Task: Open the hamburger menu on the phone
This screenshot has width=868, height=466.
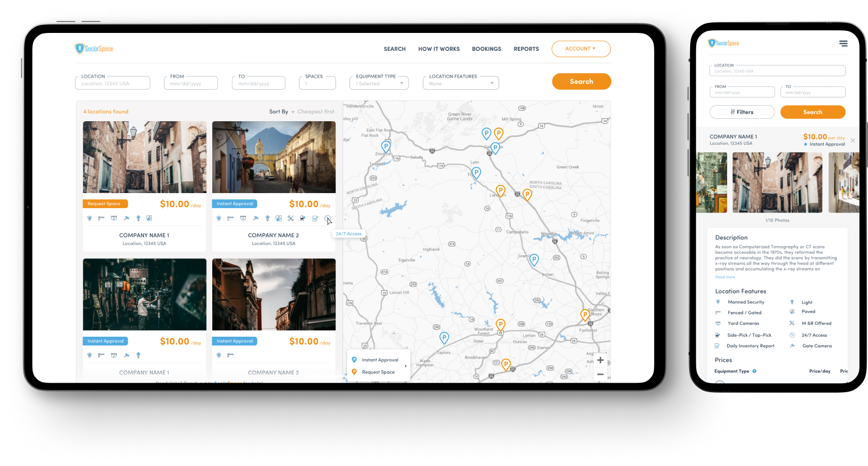Action: (x=843, y=43)
